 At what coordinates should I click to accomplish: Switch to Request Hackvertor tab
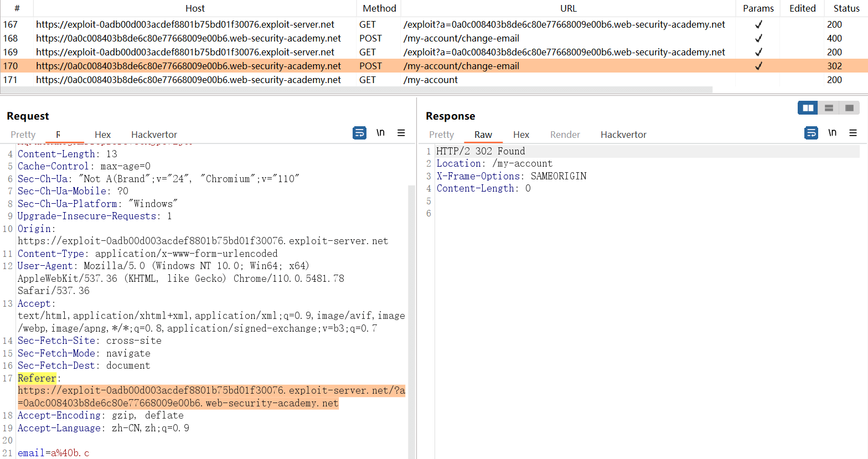point(154,135)
